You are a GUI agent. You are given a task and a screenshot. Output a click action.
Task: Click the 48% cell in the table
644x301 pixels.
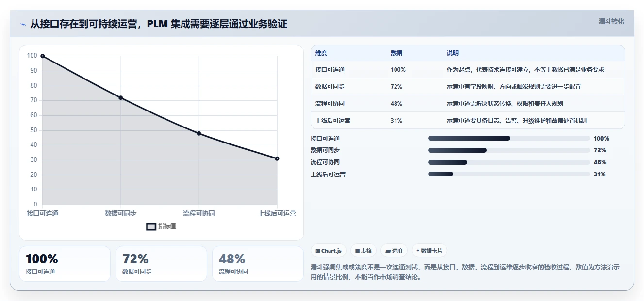(x=396, y=104)
